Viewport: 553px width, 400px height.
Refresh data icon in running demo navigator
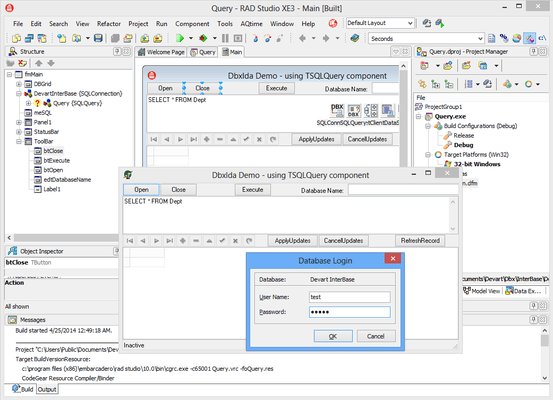click(x=249, y=241)
